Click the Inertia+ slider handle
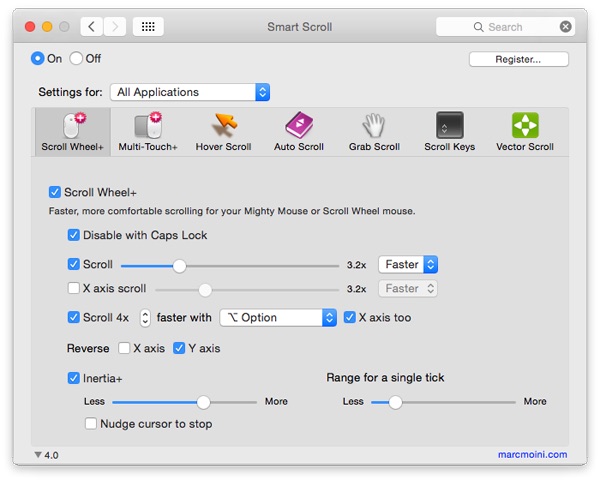Viewport: 600px width, 480px height. [203, 402]
